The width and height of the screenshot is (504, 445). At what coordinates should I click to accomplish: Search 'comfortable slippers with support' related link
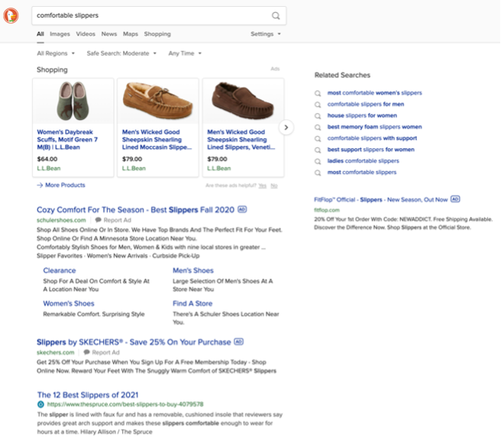[x=372, y=138]
